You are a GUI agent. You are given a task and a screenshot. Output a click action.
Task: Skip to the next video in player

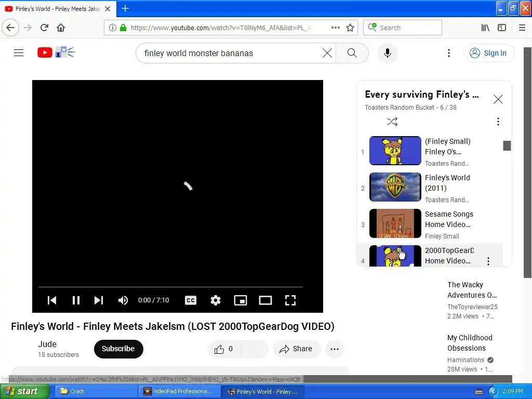99,300
